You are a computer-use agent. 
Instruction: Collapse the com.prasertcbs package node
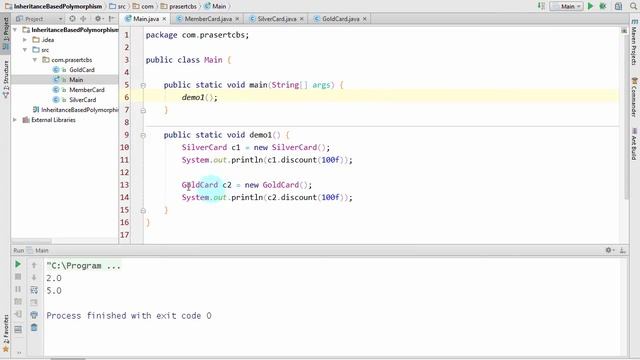click(35, 60)
